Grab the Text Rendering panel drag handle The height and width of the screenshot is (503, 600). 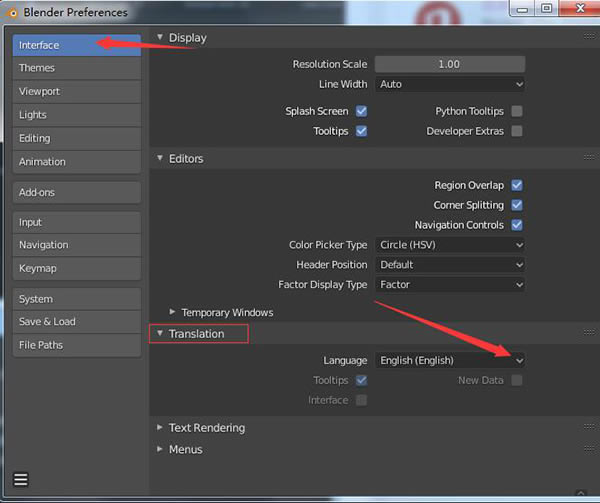tap(588, 428)
